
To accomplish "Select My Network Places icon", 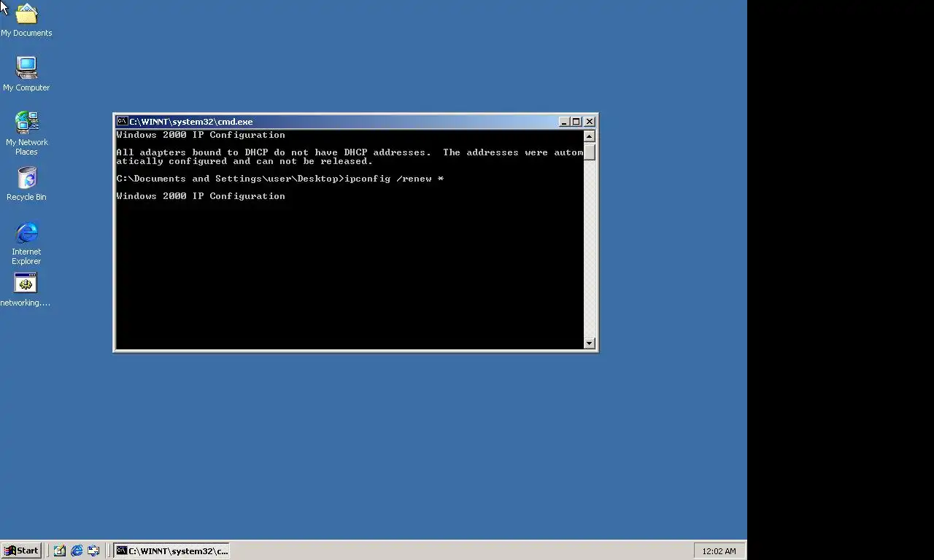I will 26,133.
